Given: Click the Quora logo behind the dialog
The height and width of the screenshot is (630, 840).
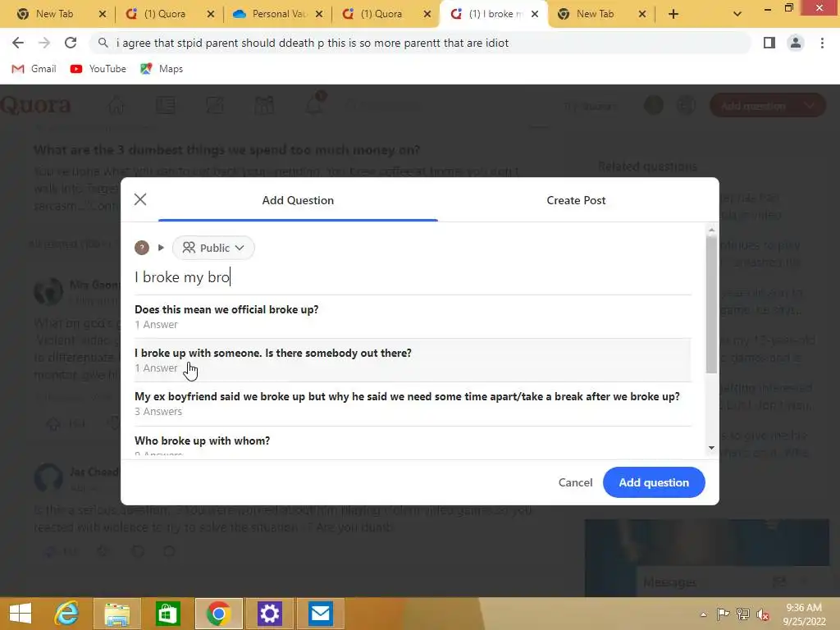Looking at the screenshot, I should click(35, 105).
